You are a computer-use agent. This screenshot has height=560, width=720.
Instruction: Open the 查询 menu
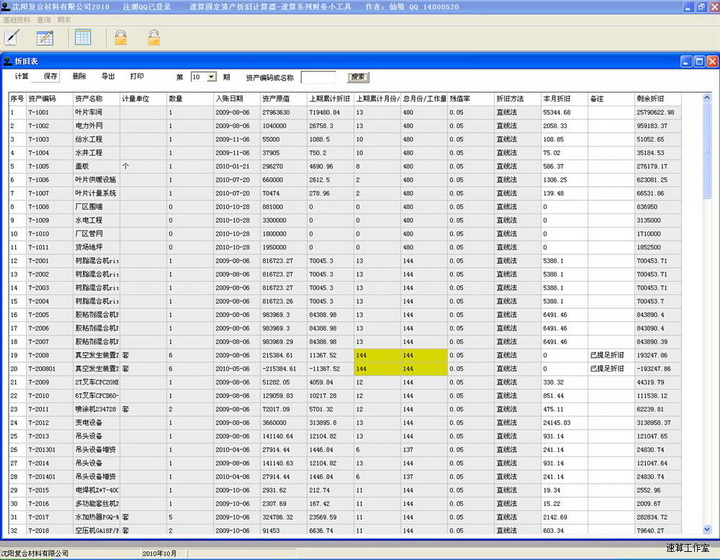43,19
